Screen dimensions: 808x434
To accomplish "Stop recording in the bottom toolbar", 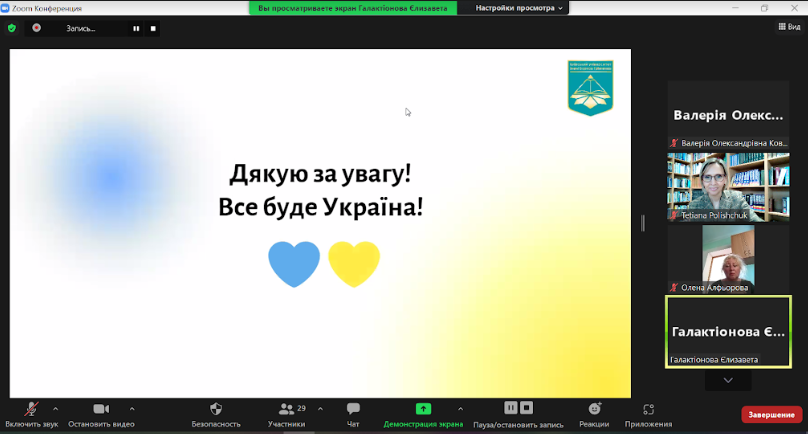I will pyautogui.click(x=527, y=408).
